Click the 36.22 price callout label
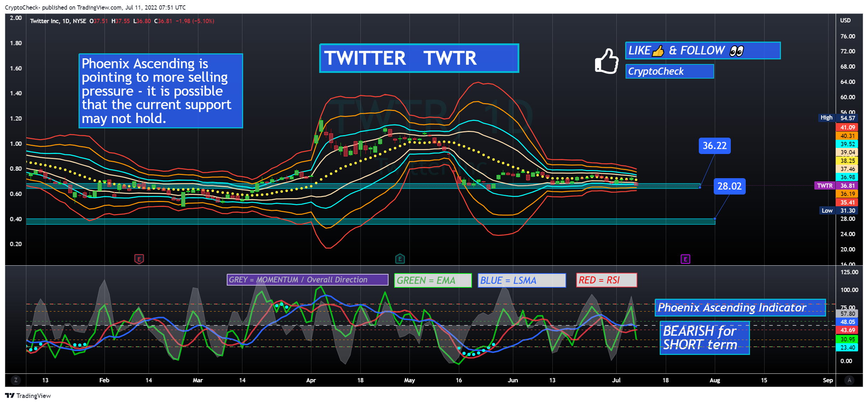 tap(714, 146)
